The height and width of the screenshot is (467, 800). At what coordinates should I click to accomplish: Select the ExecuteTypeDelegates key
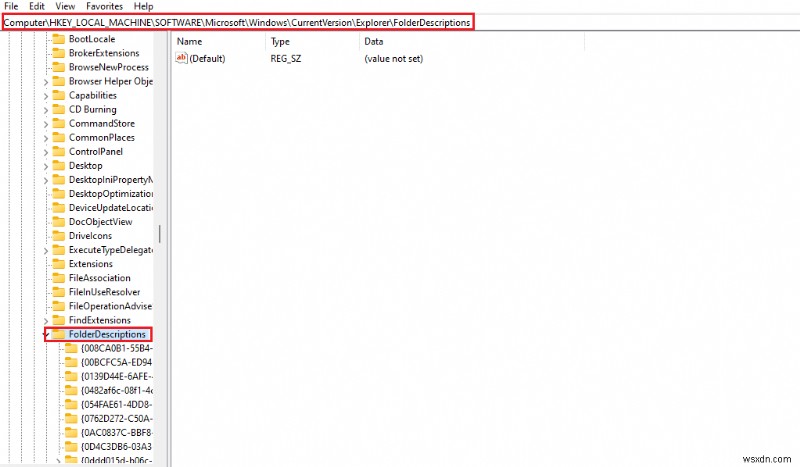click(x=111, y=250)
